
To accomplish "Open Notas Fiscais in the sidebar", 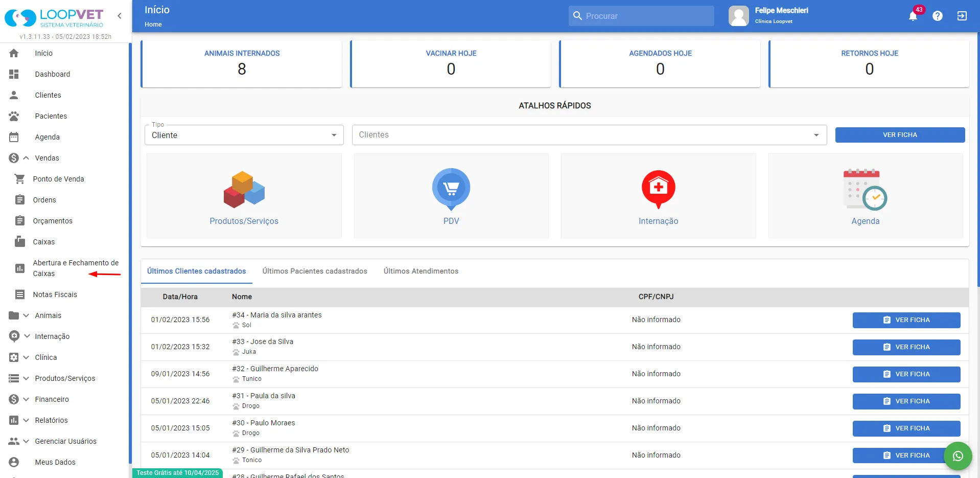I will coord(64,294).
